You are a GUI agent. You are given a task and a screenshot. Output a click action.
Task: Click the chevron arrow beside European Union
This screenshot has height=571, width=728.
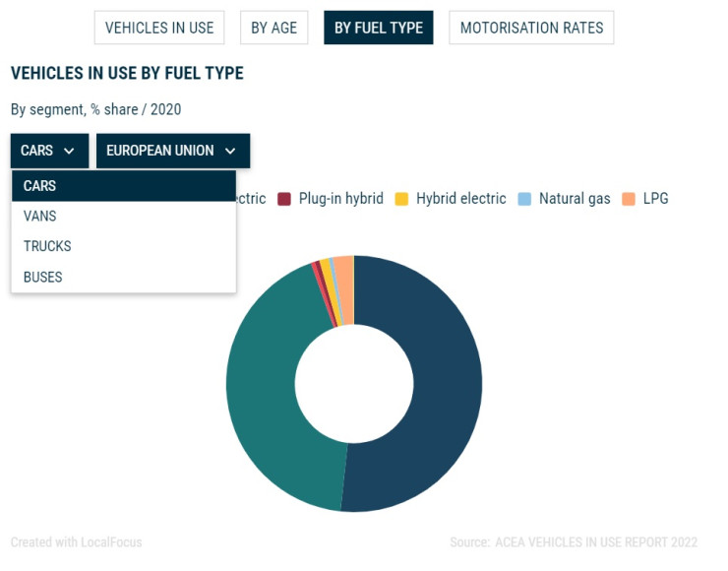coord(230,151)
